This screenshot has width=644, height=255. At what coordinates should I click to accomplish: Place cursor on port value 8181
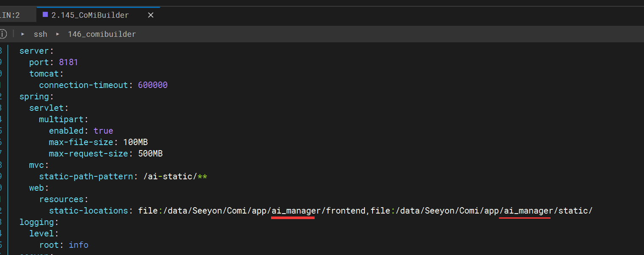(69, 62)
